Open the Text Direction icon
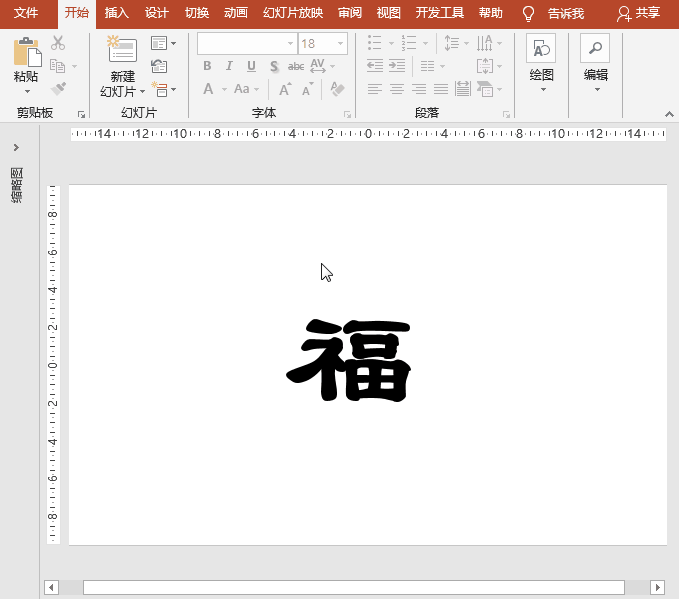 tap(484, 43)
